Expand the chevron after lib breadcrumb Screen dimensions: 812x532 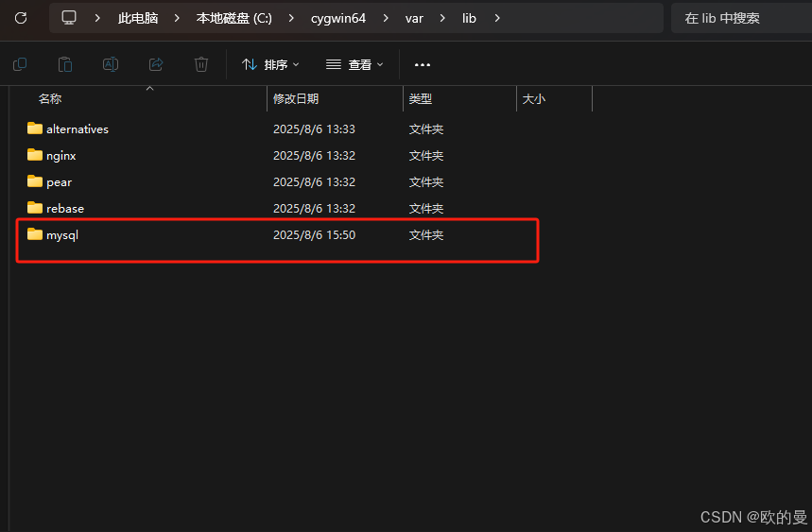pyautogui.click(x=497, y=18)
